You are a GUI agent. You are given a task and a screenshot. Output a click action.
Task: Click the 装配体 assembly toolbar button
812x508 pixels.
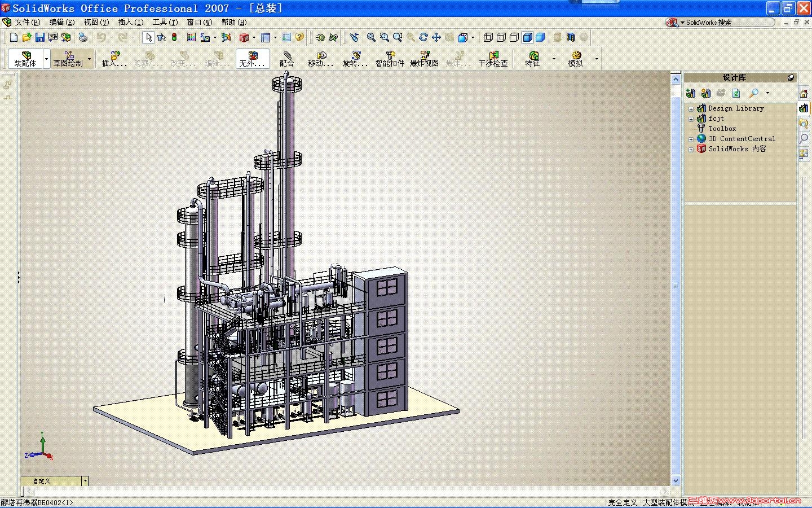click(26, 59)
